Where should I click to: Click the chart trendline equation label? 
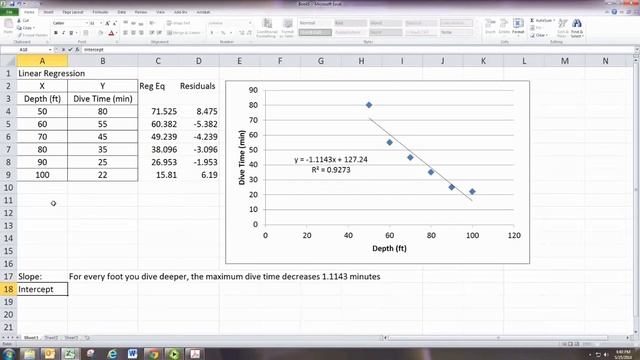click(x=331, y=164)
